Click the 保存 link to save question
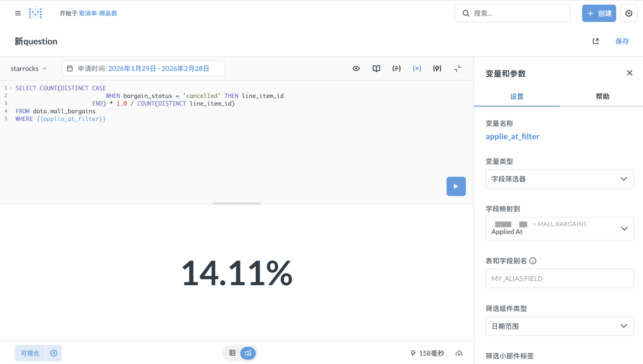This screenshot has height=364, width=643. tap(622, 41)
